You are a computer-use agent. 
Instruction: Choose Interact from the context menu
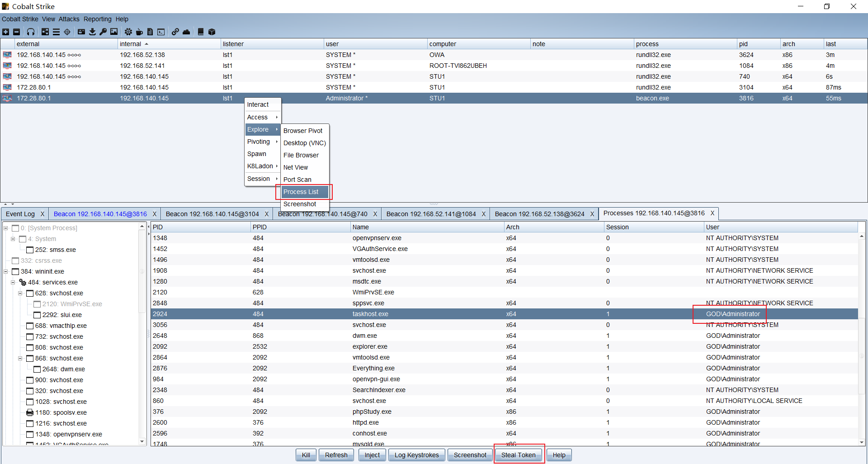[263, 104]
